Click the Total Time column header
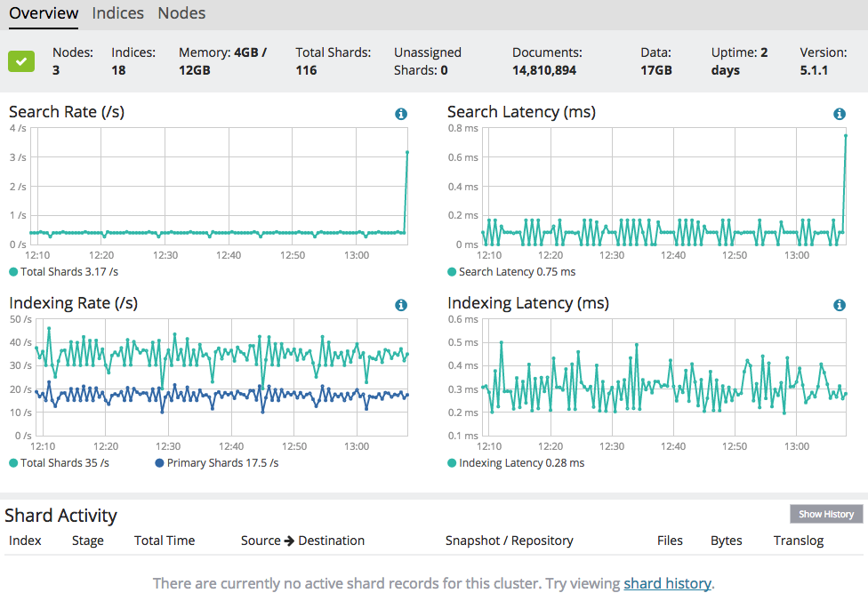Viewport: 868px width, 609px height. [x=165, y=541]
